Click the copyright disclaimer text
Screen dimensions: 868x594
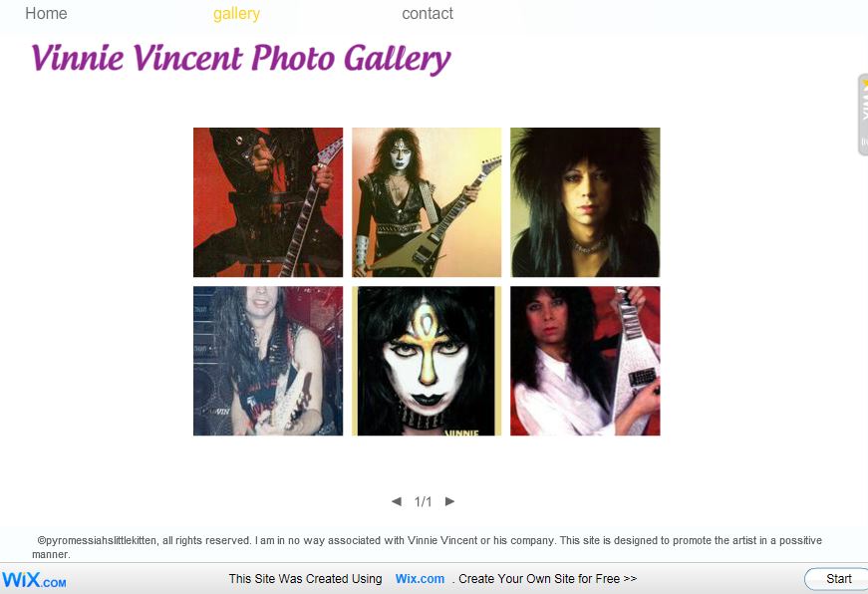coord(427,547)
